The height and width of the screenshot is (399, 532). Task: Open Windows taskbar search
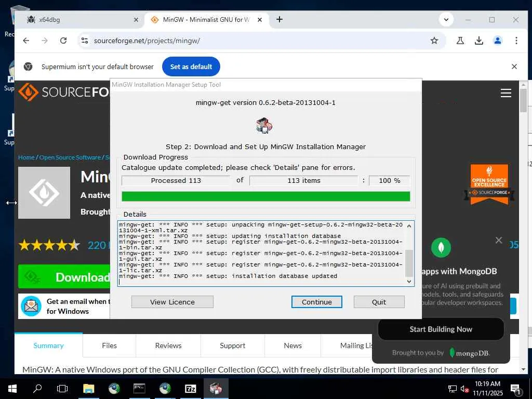(37, 389)
